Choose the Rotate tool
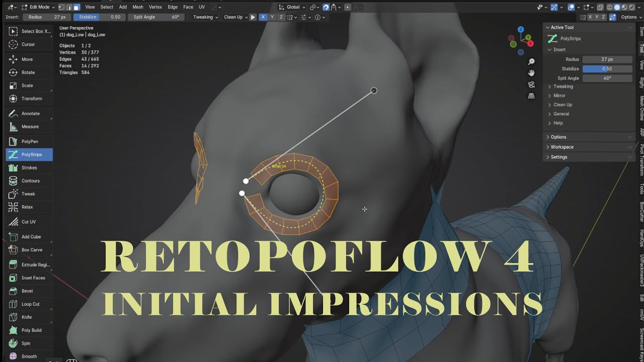This screenshot has height=362, width=644. tap(29, 72)
